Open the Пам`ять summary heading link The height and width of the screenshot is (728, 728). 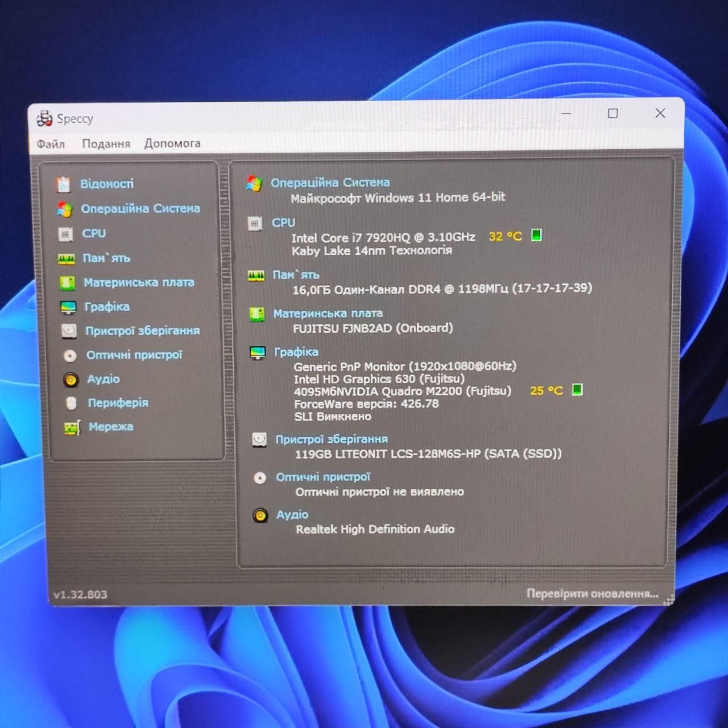point(296,275)
